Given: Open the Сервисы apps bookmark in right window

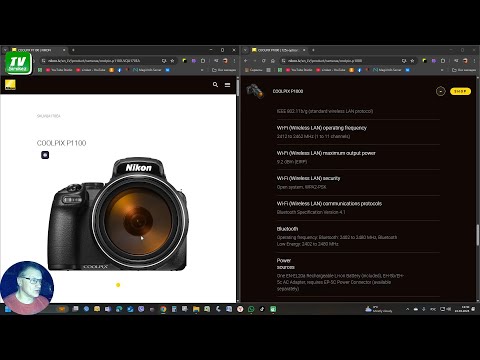Looking at the screenshot, I should click(x=254, y=70).
